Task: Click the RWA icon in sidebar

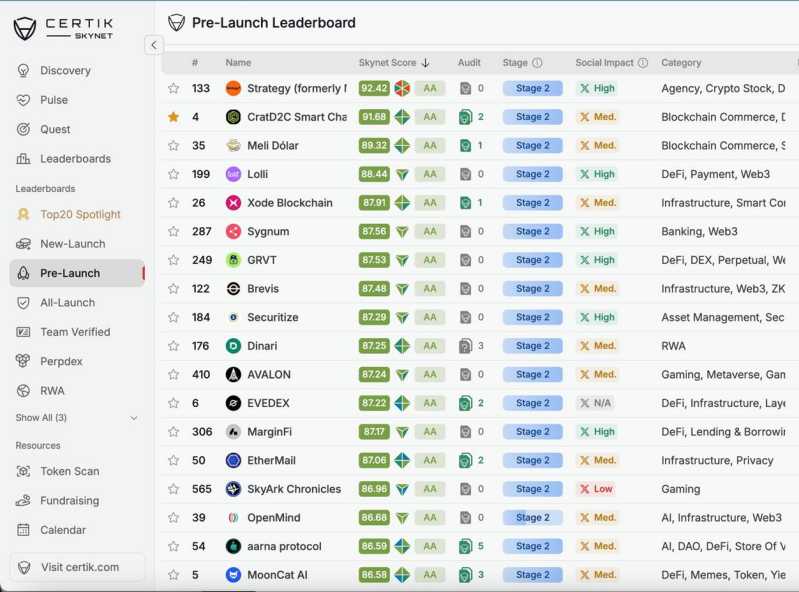Action: 23,391
